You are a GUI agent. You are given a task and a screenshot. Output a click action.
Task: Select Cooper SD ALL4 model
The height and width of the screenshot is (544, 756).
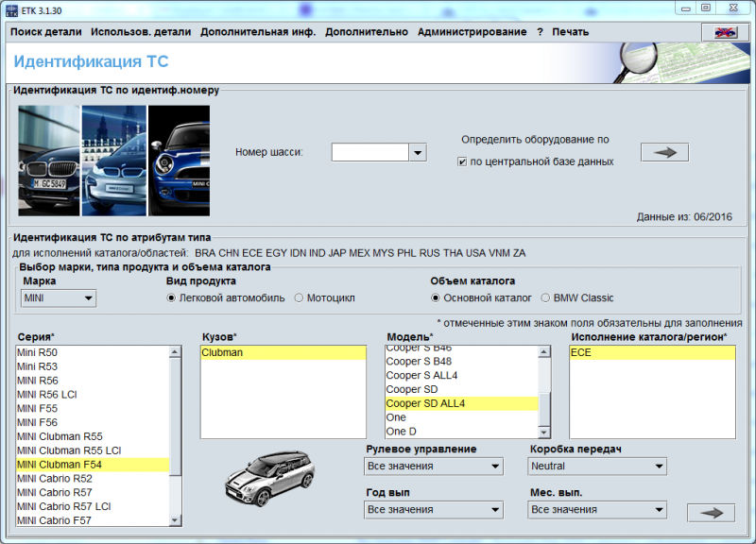click(461, 403)
